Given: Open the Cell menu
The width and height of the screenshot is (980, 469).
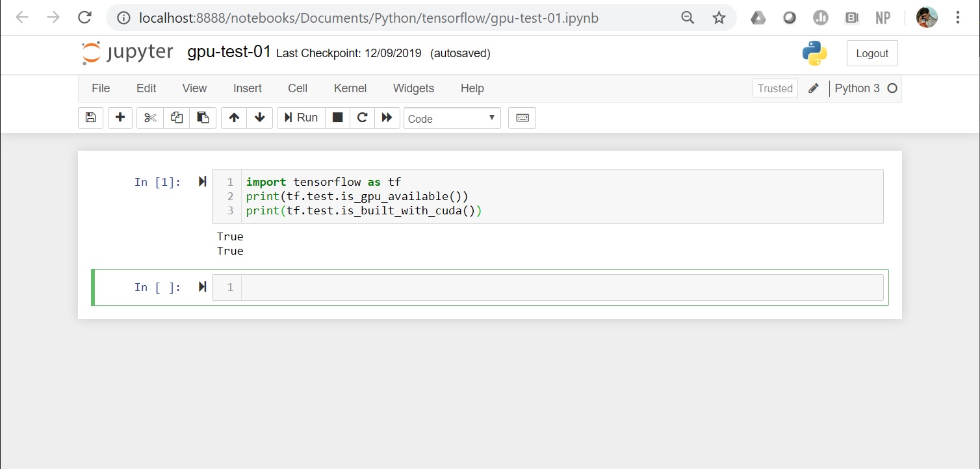Looking at the screenshot, I should (297, 88).
